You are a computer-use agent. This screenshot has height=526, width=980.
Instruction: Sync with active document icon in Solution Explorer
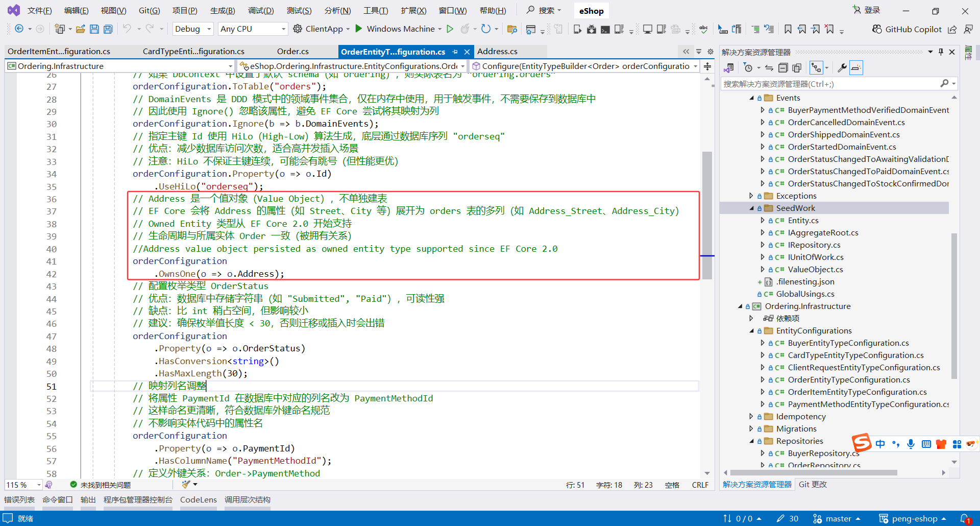point(769,67)
